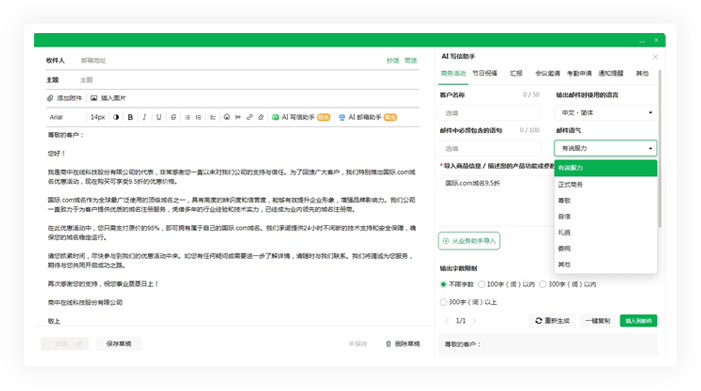Click the 邮件中必须包含的语句 input field
The height and width of the screenshot is (391, 701).
tap(490, 148)
